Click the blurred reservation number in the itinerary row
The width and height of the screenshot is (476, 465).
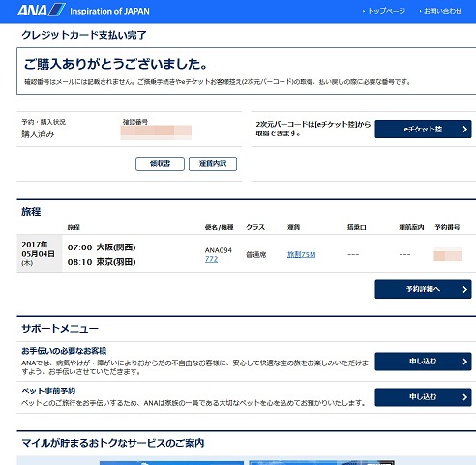click(448, 254)
